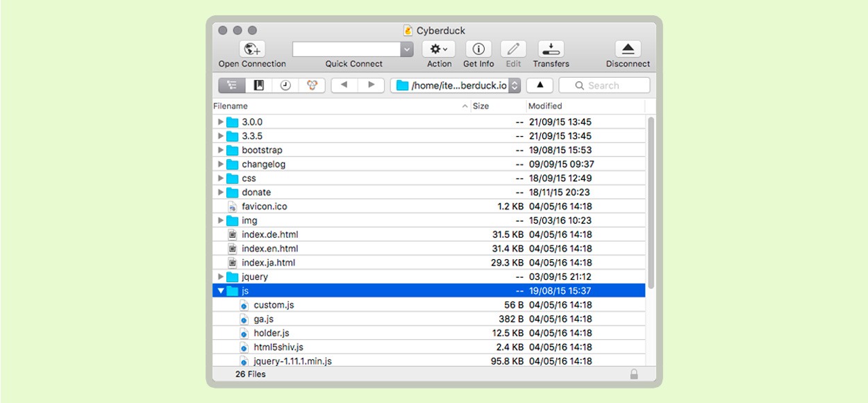The width and height of the screenshot is (868, 403).
Task: Click the favicon.ico file icon
Action: (233, 206)
